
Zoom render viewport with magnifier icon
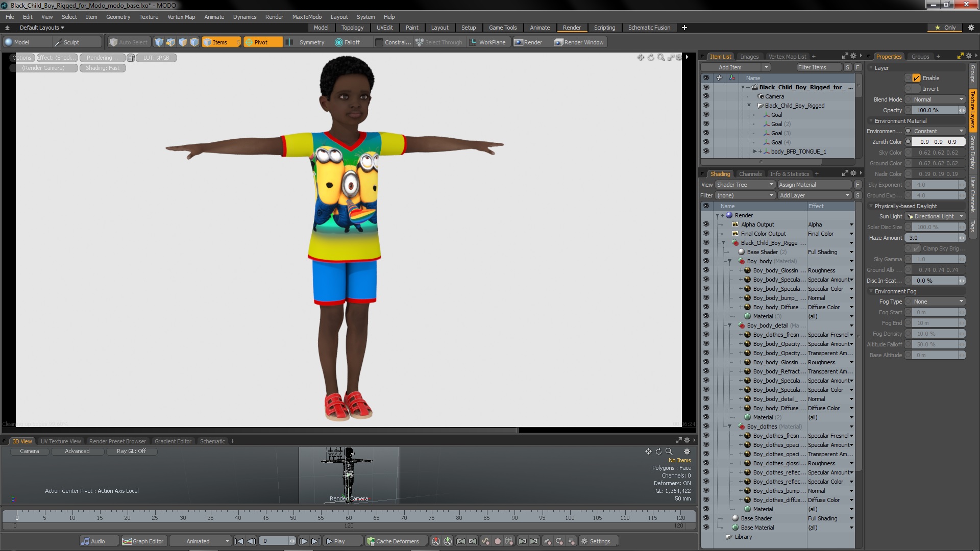coord(661,58)
